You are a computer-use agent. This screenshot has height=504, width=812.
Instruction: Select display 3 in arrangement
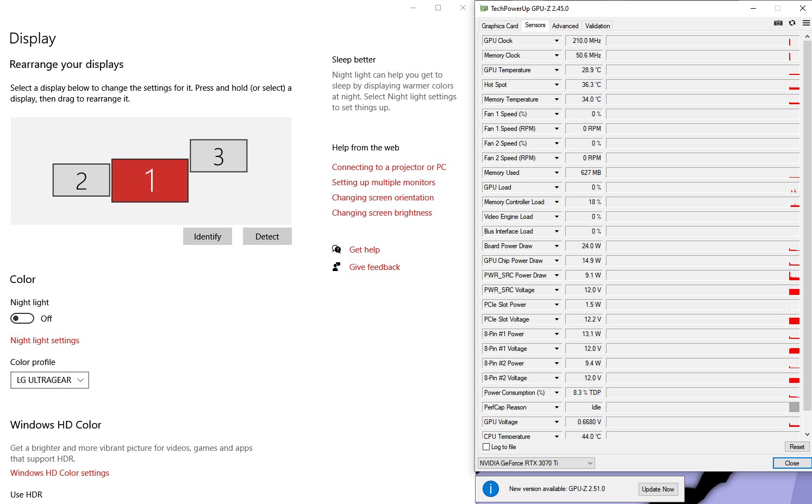[218, 156]
